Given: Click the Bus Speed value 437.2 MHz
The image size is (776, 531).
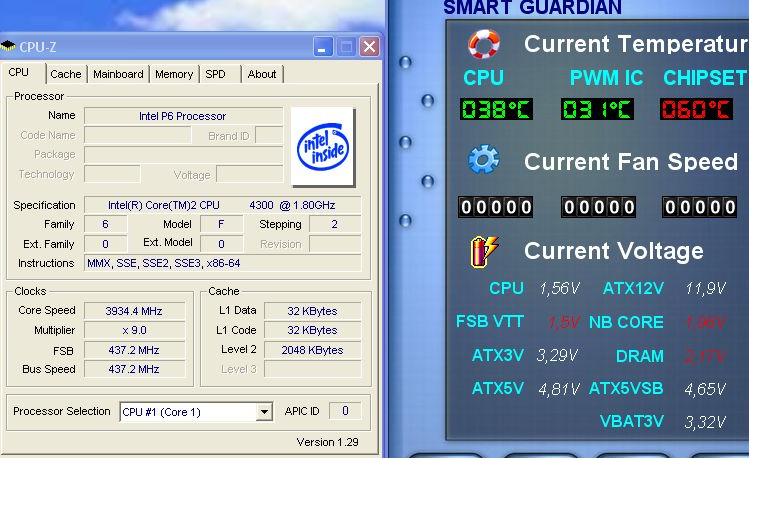Looking at the screenshot, I should tap(134, 369).
